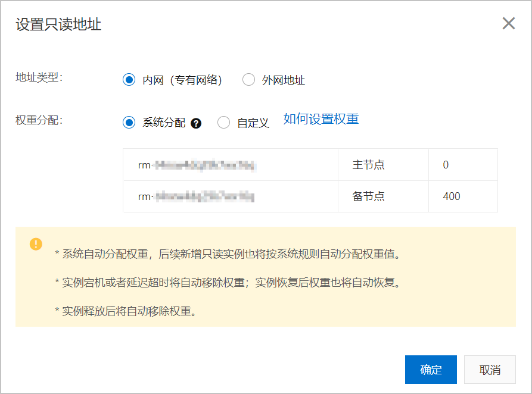Click the 设置只读地址 dialog title
Screen dimensions: 532x394
pos(58,24)
